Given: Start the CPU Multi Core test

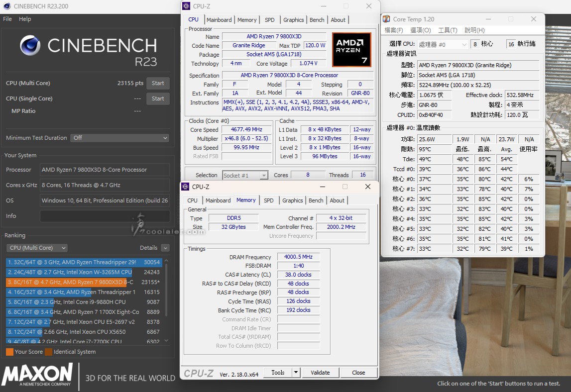Looking at the screenshot, I should (158, 83).
